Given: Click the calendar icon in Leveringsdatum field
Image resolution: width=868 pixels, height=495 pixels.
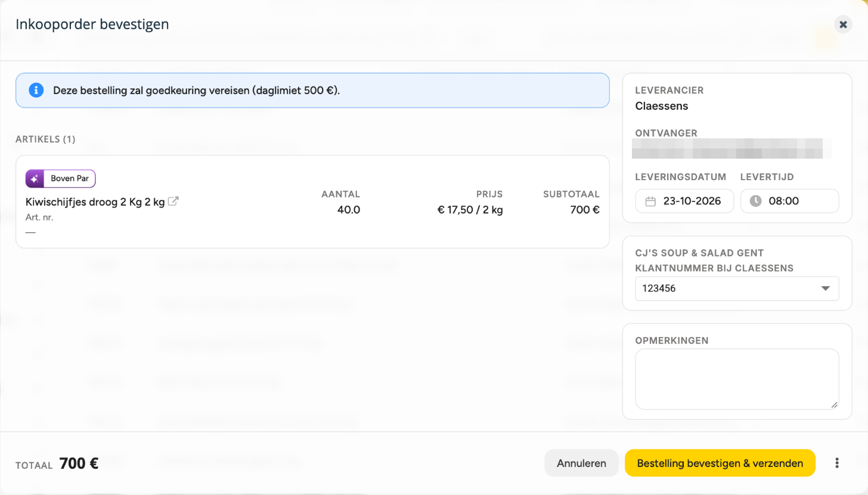Looking at the screenshot, I should point(650,201).
